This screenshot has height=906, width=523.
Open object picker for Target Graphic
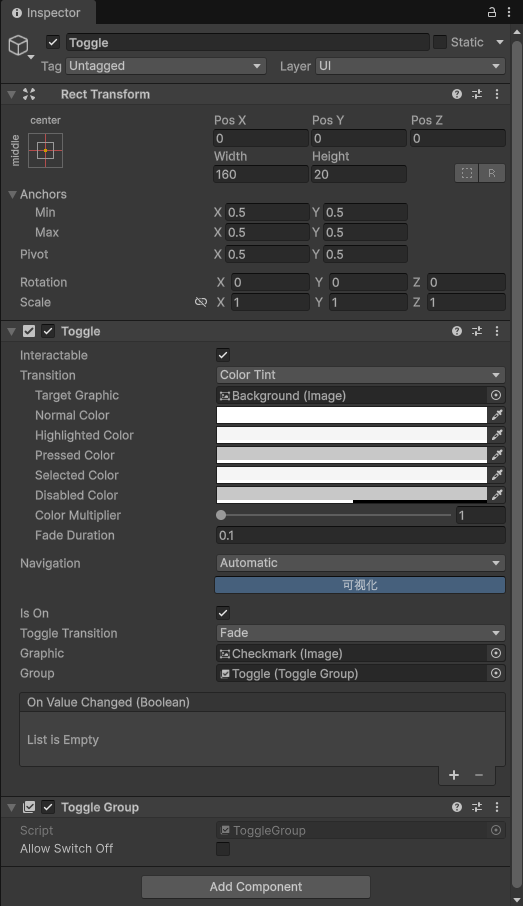click(x=496, y=395)
